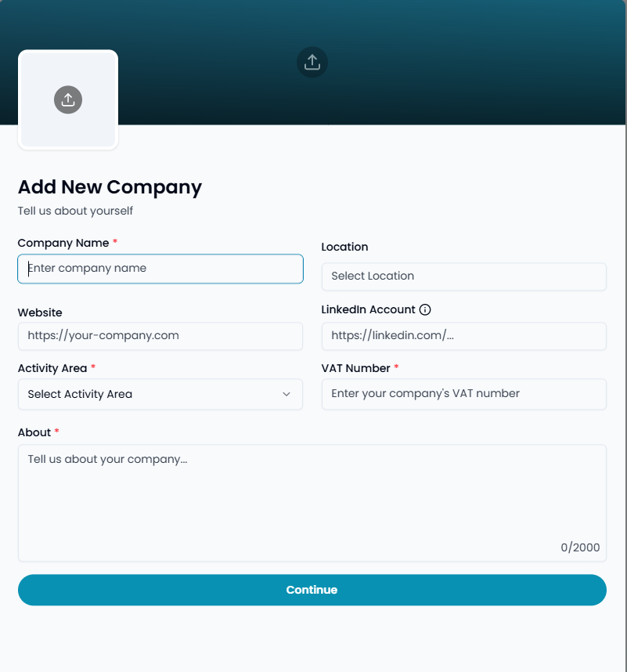Image resolution: width=627 pixels, height=672 pixels.
Task: Click the Activity Area required asterisk
Action: 93,367
